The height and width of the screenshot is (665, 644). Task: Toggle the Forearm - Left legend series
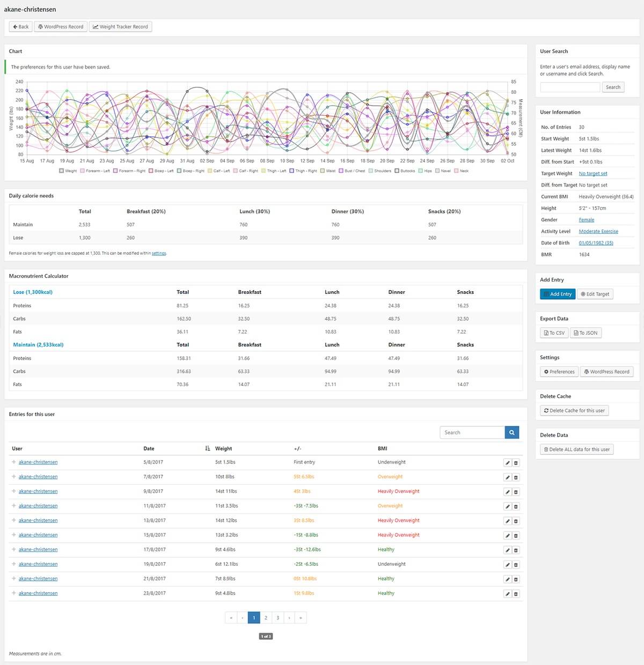[94, 171]
